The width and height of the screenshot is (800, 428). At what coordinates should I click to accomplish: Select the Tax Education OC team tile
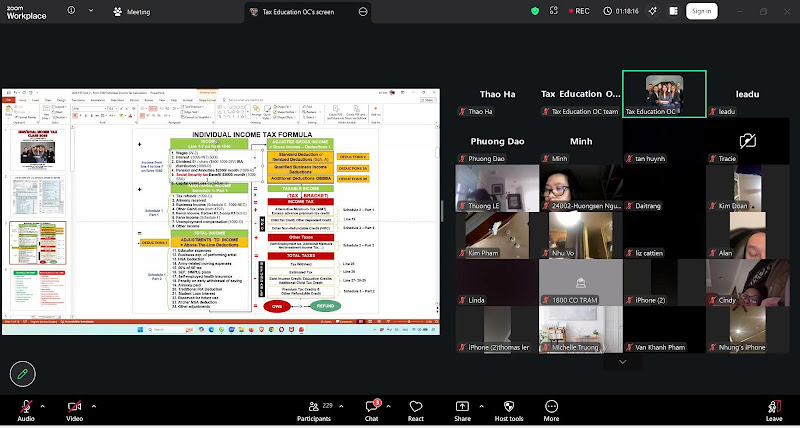click(x=581, y=94)
